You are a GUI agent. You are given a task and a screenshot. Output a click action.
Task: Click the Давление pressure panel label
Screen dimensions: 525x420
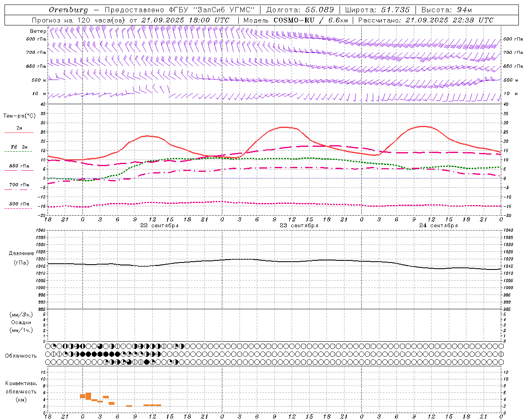[x=21, y=253]
